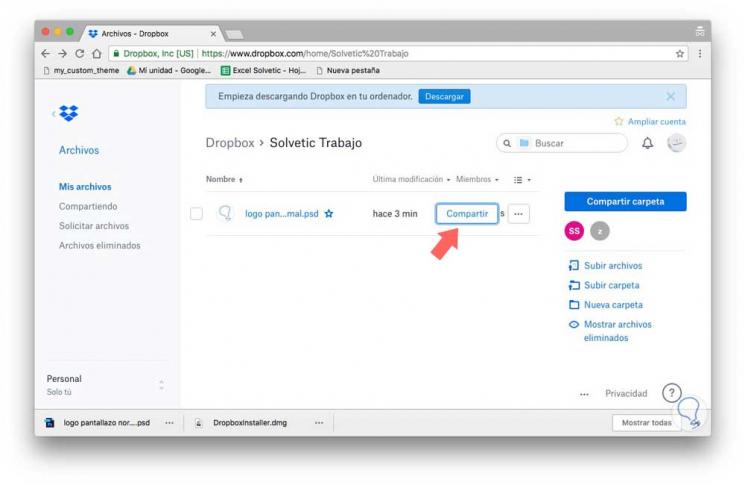Viewport: 745px width, 485px height.
Task: Click the Compartir carpeta button
Action: [x=625, y=201]
